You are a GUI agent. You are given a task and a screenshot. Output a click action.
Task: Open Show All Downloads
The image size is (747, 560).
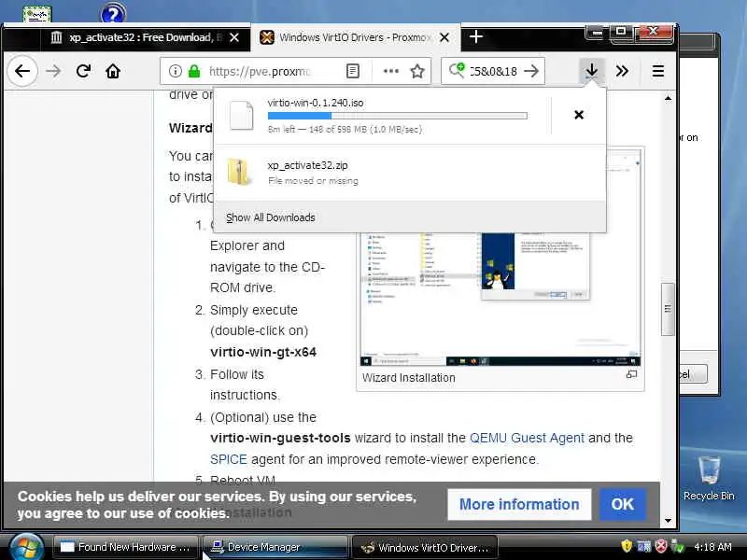(270, 217)
